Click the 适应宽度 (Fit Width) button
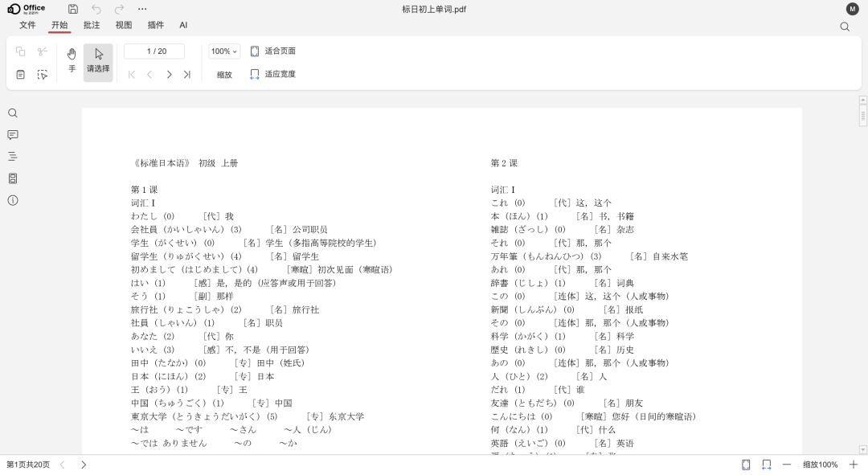The width and height of the screenshot is (868, 475). 276,74
